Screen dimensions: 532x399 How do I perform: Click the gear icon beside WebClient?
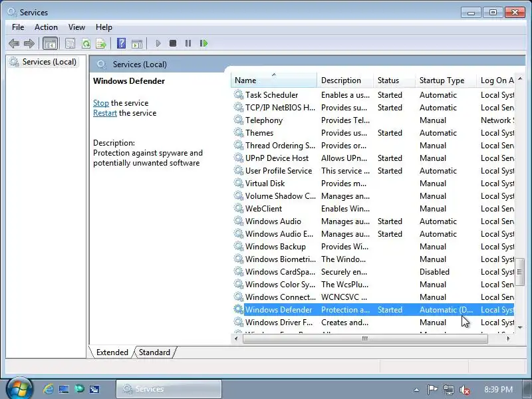(x=239, y=208)
